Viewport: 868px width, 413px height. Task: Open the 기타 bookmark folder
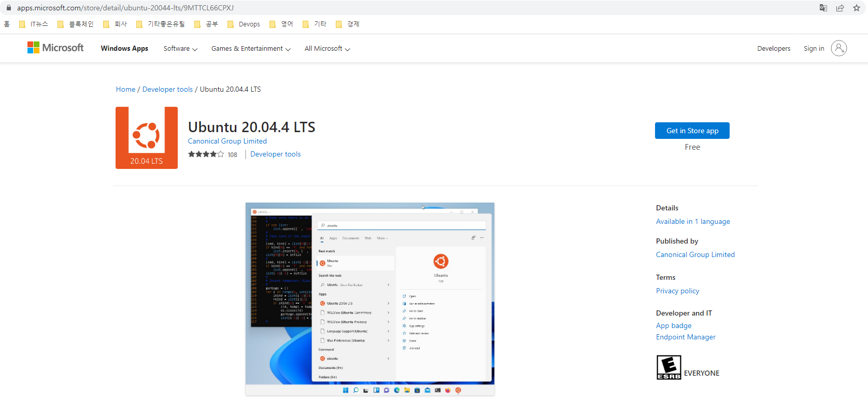[x=315, y=24]
